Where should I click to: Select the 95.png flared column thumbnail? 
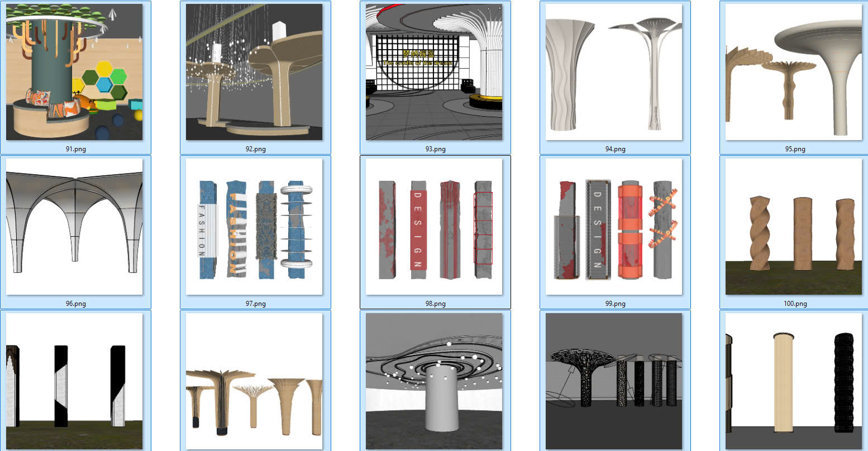794,72
